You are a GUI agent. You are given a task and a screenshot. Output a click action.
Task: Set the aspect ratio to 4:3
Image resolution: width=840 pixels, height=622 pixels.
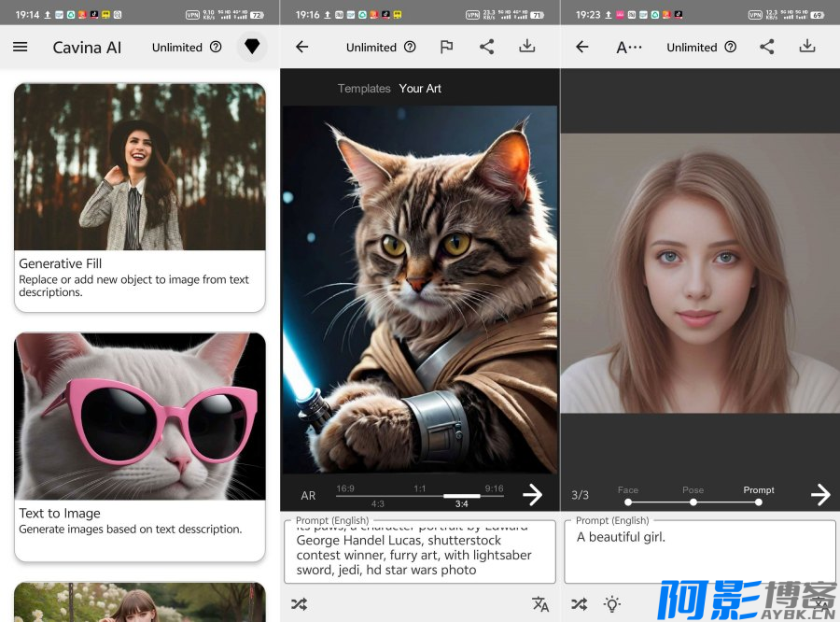pos(378,503)
